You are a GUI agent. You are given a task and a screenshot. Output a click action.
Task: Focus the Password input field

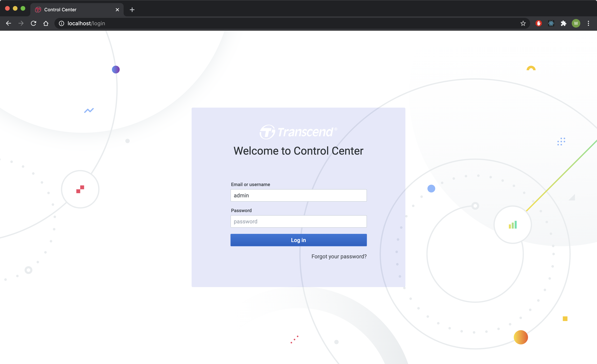click(298, 221)
